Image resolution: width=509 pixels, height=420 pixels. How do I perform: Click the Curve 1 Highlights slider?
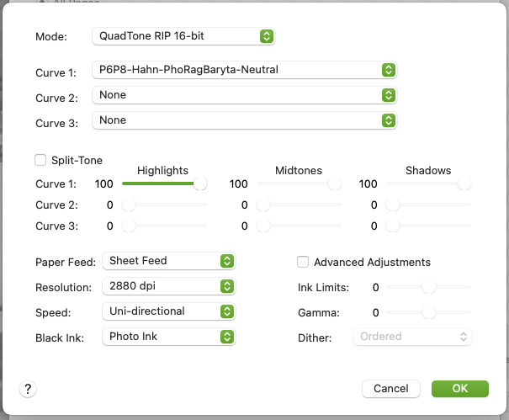point(164,183)
